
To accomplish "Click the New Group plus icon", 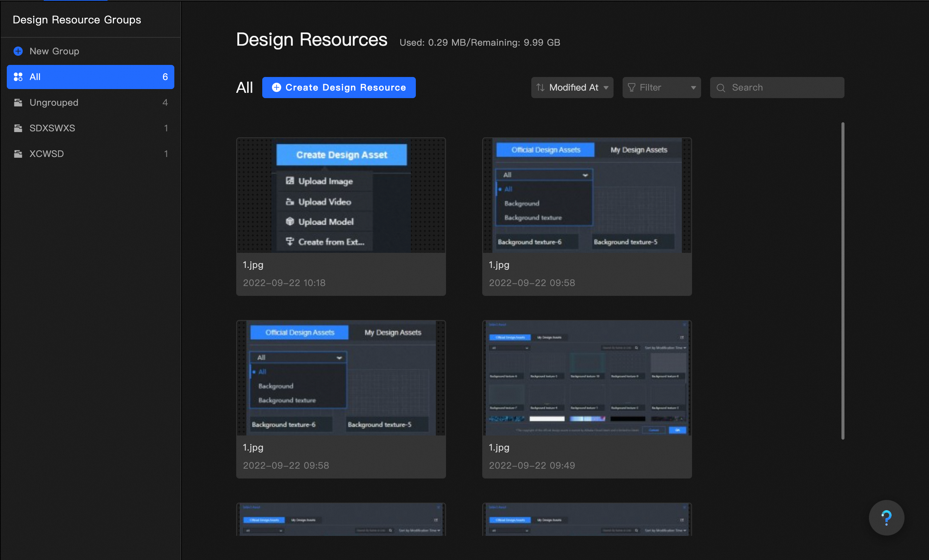I will coord(18,51).
